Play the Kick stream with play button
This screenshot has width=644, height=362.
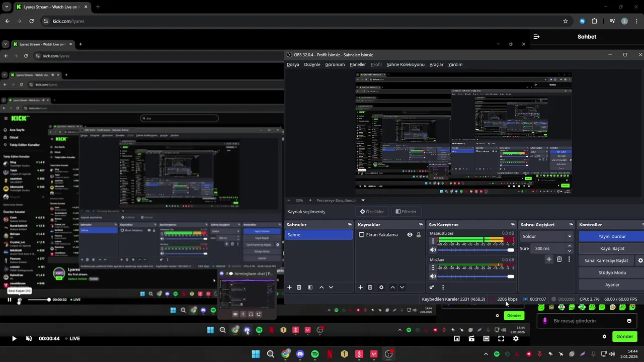tap(14, 338)
